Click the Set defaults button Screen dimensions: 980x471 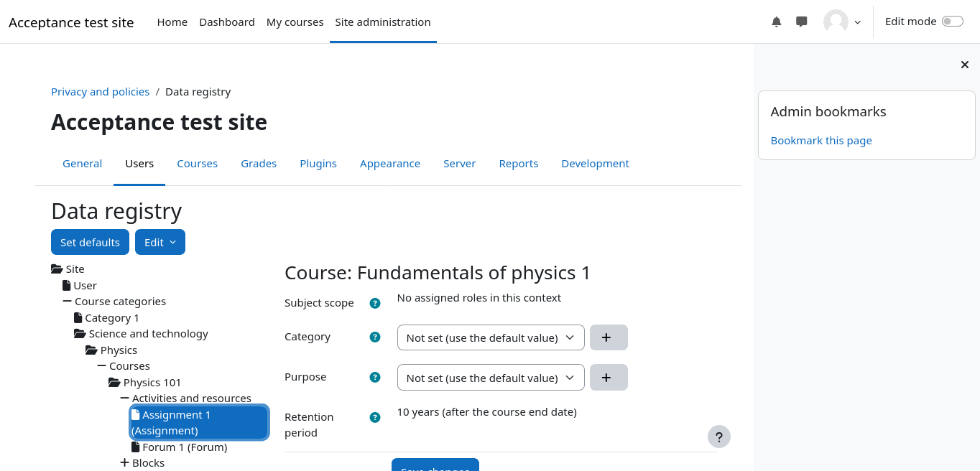[x=90, y=242]
